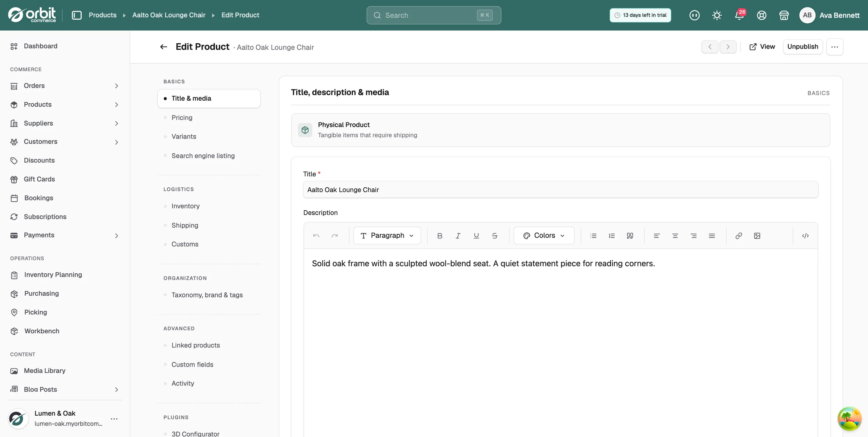Click the pause icon in header
868x437 pixels.
click(x=694, y=15)
